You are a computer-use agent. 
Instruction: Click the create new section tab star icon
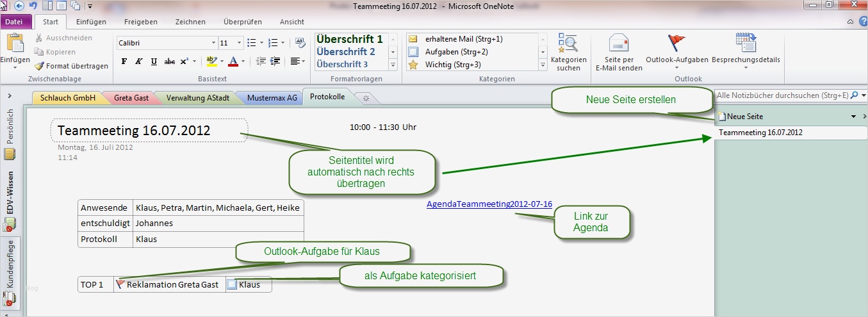tap(366, 98)
